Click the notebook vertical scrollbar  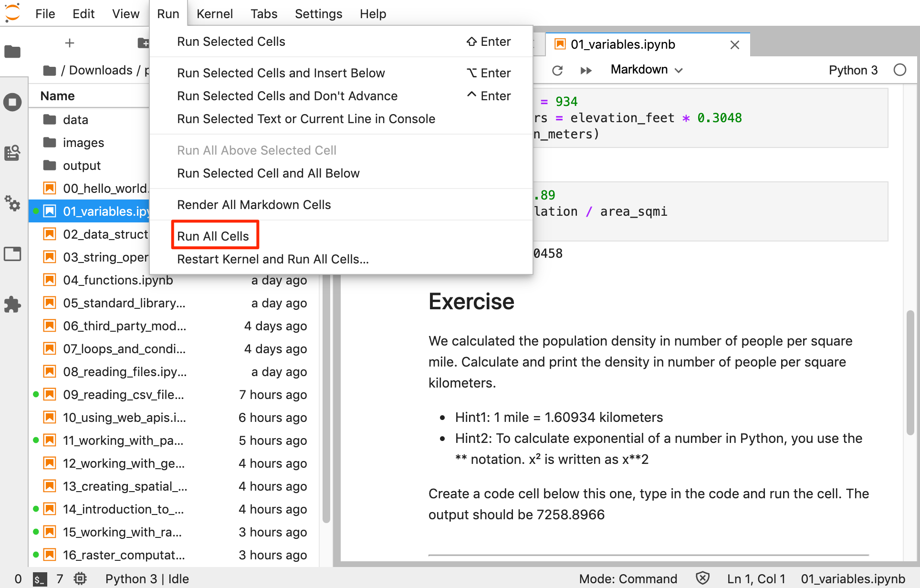910,372
